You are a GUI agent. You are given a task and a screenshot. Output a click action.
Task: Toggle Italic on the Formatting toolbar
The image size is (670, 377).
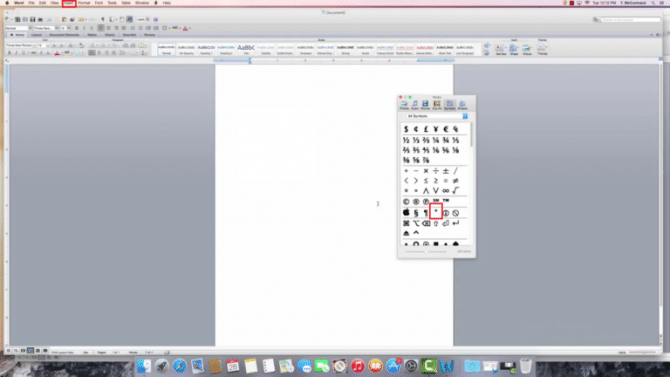pyautogui.click(x=84, y=28)
